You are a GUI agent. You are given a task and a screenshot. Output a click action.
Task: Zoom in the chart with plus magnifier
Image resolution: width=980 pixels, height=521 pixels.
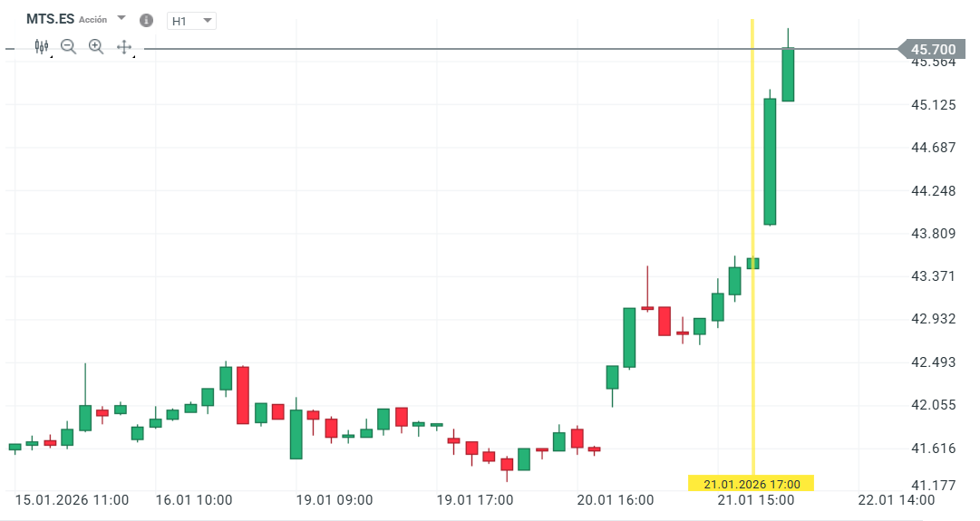click(x=96, y=46)
